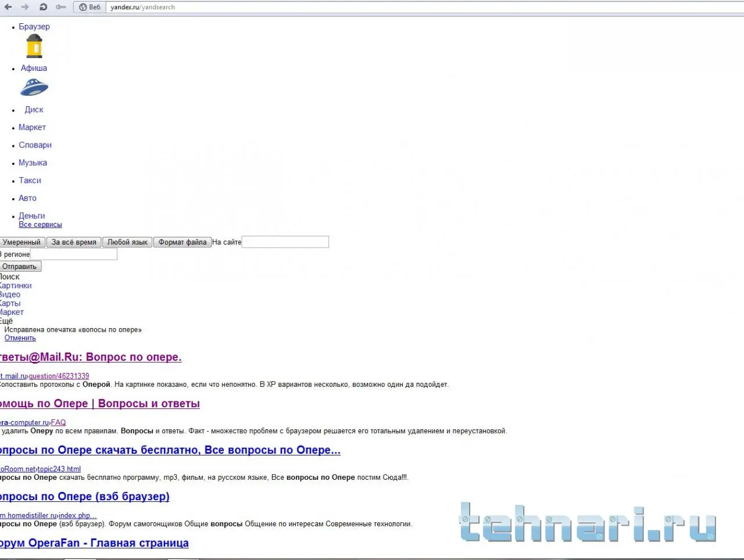Open the Формат файла dropdown
The height and width of the screenshot is (560, 744).
tap(182, 242)
